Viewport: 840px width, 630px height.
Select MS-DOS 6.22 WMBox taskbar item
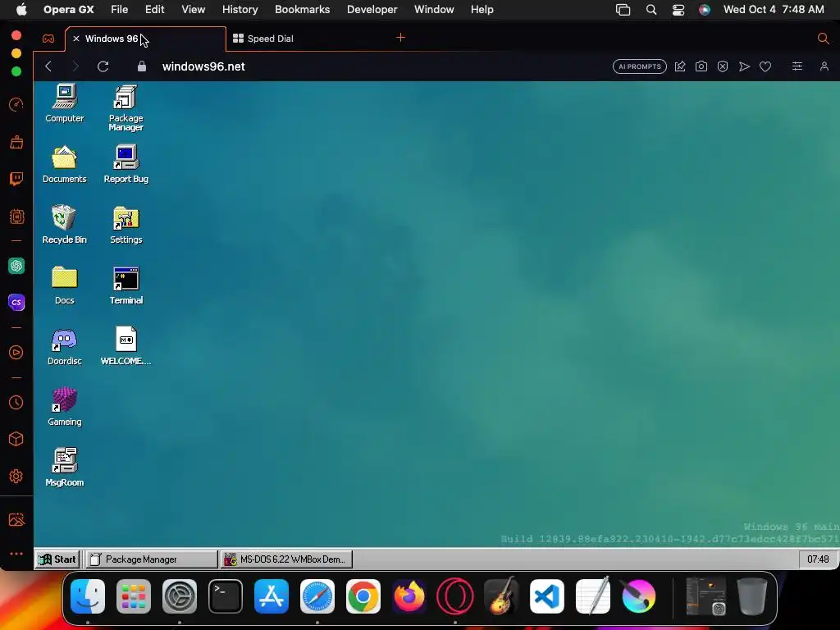pos(286,559)
